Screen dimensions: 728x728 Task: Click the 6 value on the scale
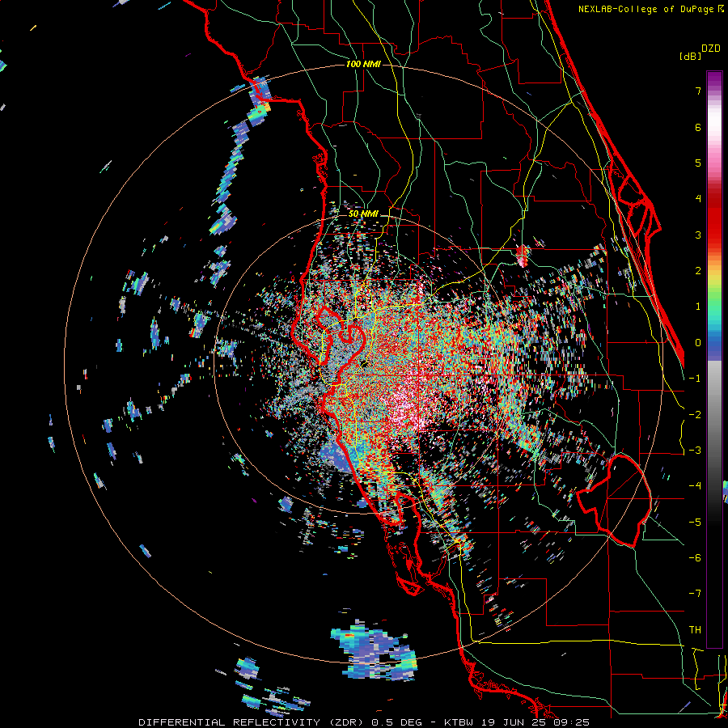click(698, 127)
